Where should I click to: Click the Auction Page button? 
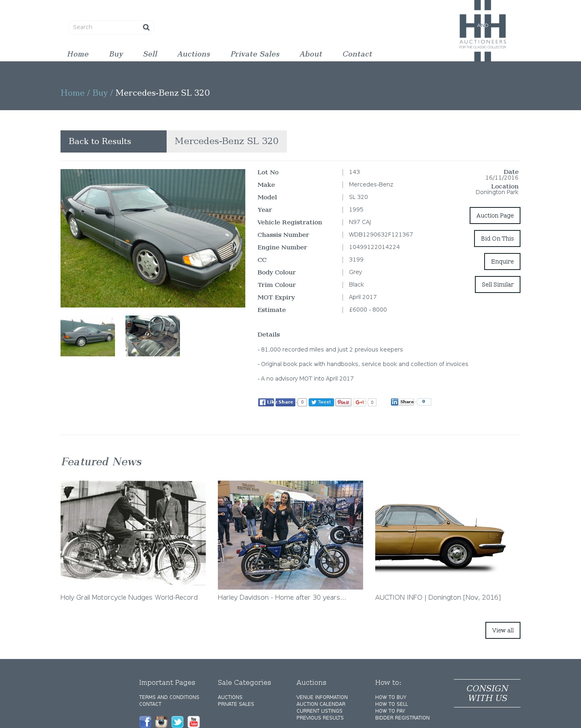(x=495, y=215)
